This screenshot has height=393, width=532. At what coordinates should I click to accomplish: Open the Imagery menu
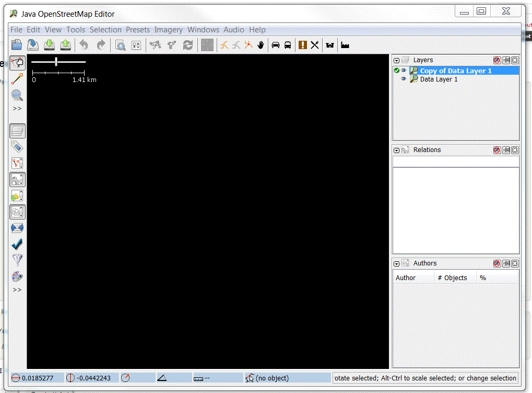[x=168, y=30]
